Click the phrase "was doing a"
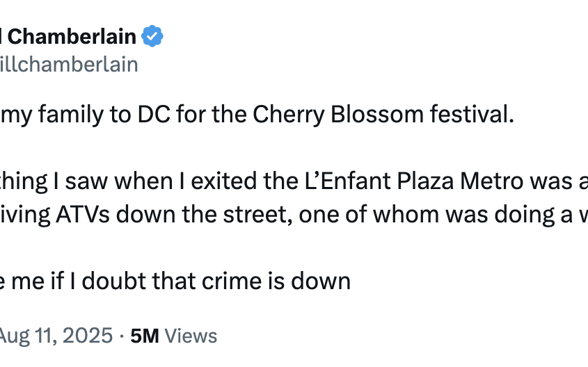588x367 pixels. click(x=519, y=215)
